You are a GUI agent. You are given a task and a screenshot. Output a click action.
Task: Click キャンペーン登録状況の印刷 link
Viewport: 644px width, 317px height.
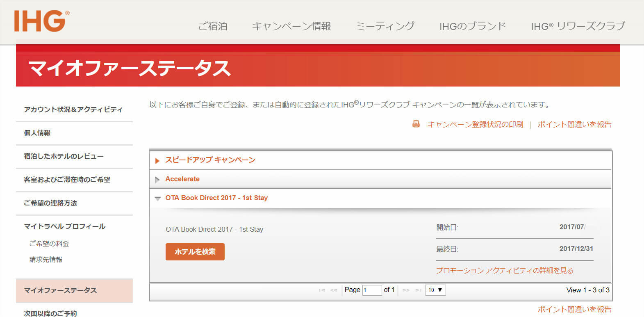475,124
